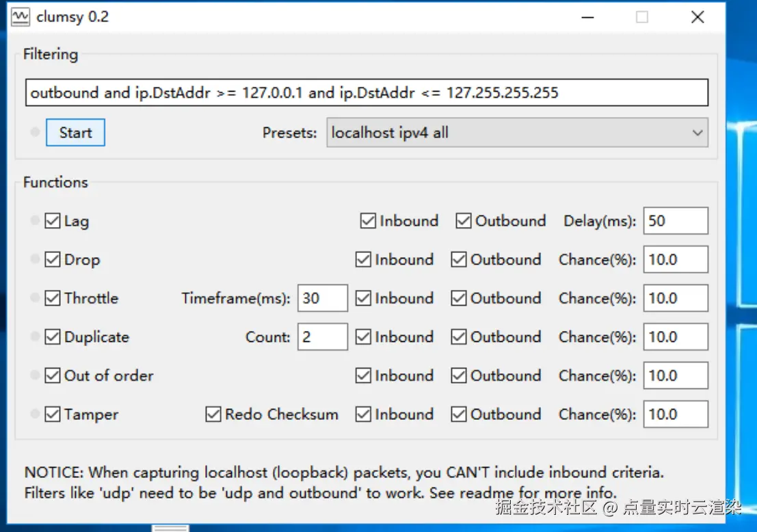Open the Presets dropdown showing localhost ipv4 all
Viewport: 757px width, 532px height.
(517, 132)
